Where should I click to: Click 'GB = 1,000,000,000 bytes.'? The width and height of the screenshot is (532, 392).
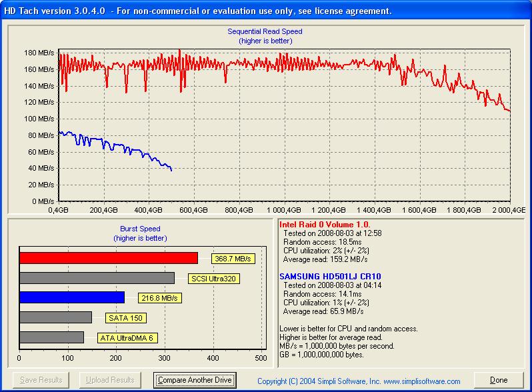(321, 355)
